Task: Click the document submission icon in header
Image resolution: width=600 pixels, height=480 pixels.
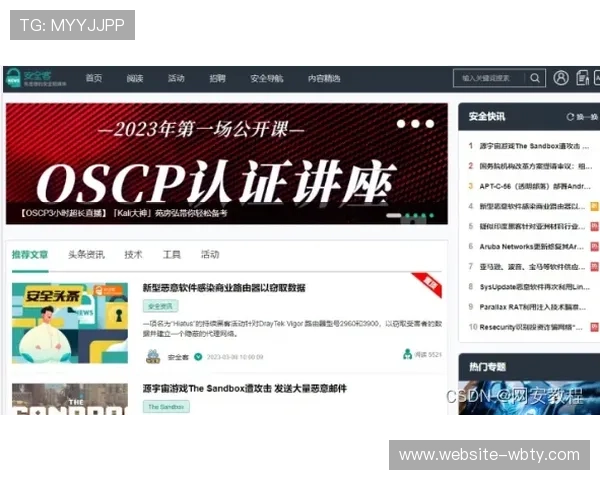Action: [582, 78]
